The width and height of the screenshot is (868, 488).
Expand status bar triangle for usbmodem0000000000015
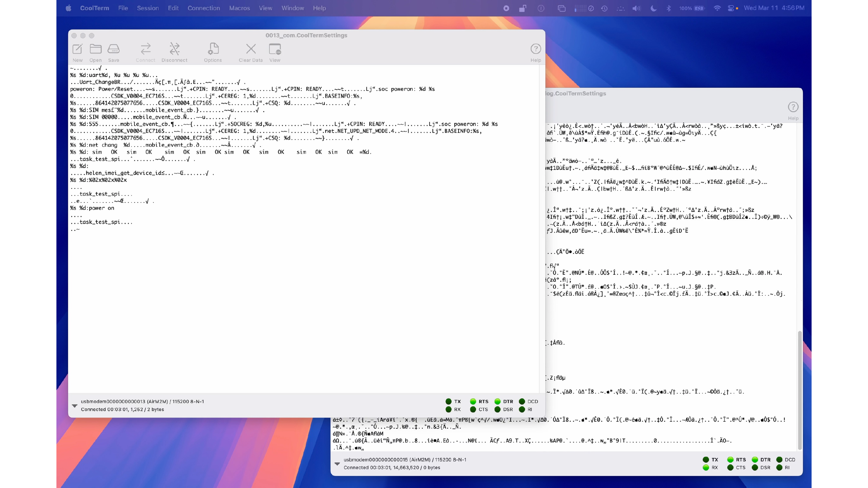[337, 464]
